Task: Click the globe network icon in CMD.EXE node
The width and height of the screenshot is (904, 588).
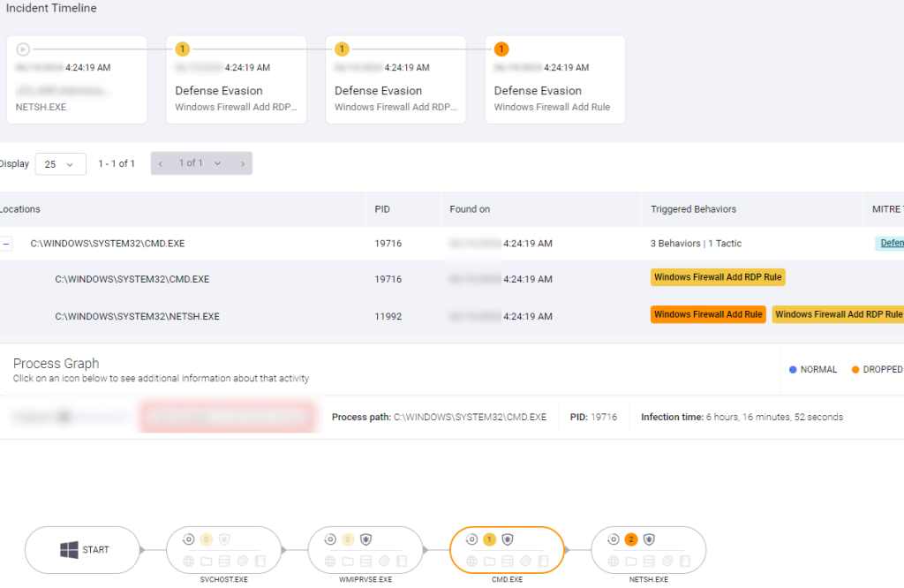Action: coord(471,561)
